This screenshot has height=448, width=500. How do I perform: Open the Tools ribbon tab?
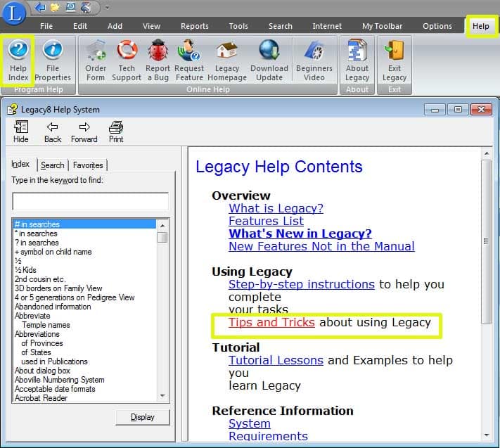click(238, 26)
